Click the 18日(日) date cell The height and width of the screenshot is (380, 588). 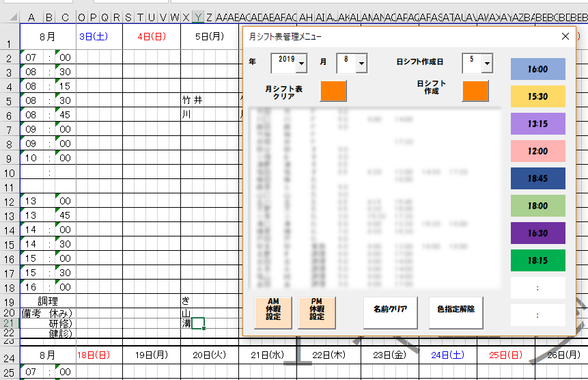[x=100, y=355]
